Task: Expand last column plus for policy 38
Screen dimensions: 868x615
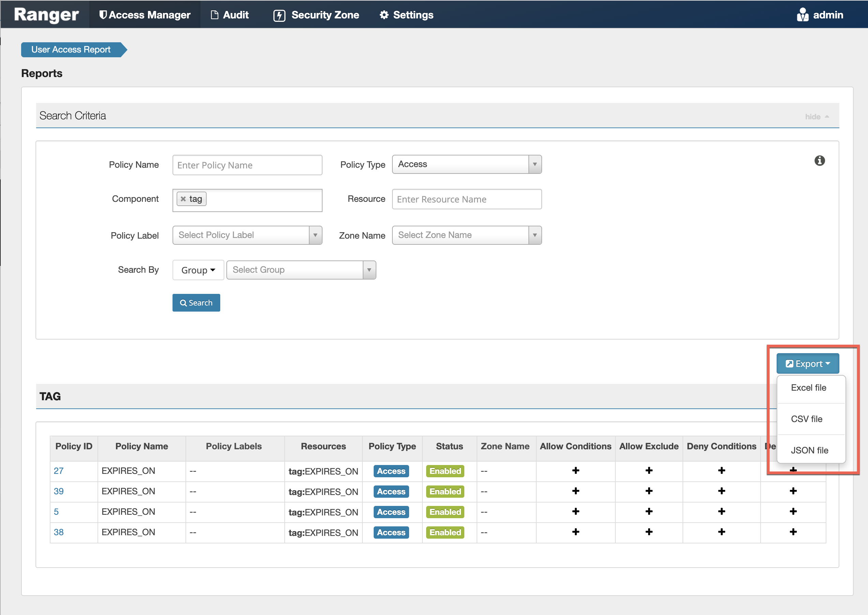Action: point(793,532)
